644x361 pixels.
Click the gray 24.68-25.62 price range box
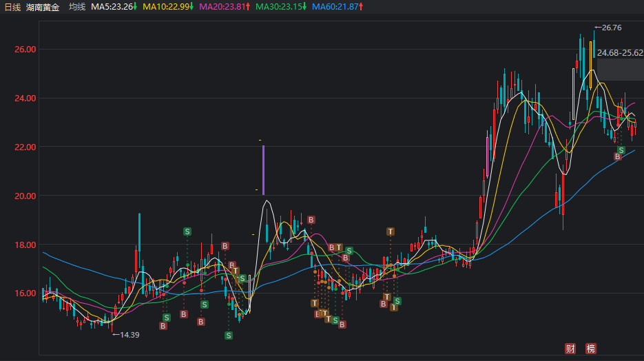coord(620,69)
